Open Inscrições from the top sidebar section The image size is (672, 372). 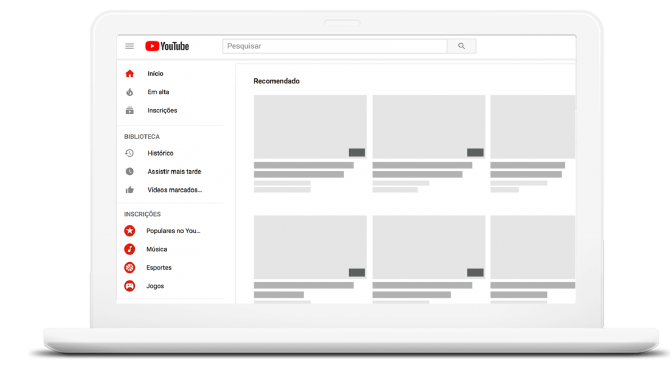coord(162,111)
